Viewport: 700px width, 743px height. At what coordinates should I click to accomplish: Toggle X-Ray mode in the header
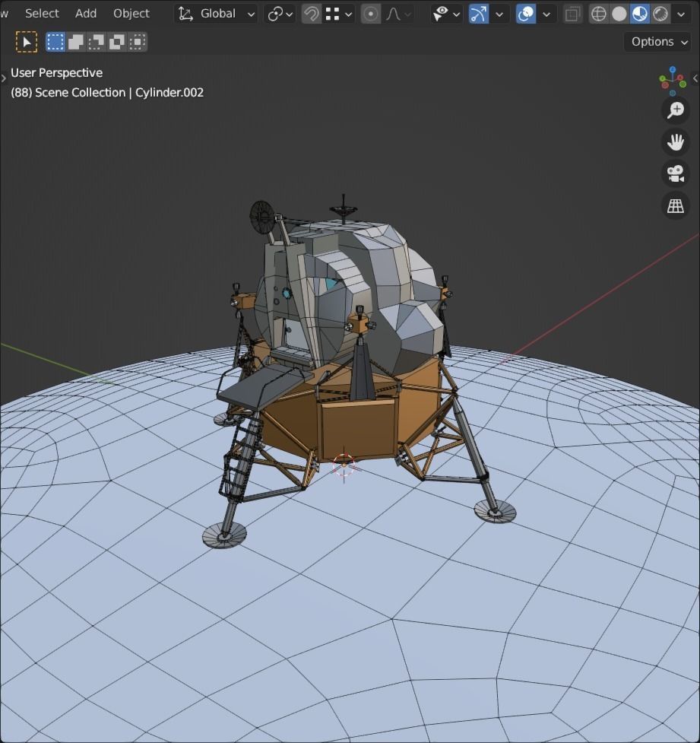572,13
